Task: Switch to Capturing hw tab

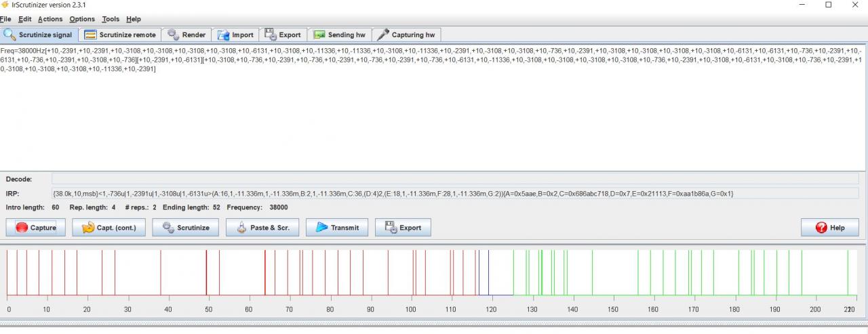Action: pos(406,35)
